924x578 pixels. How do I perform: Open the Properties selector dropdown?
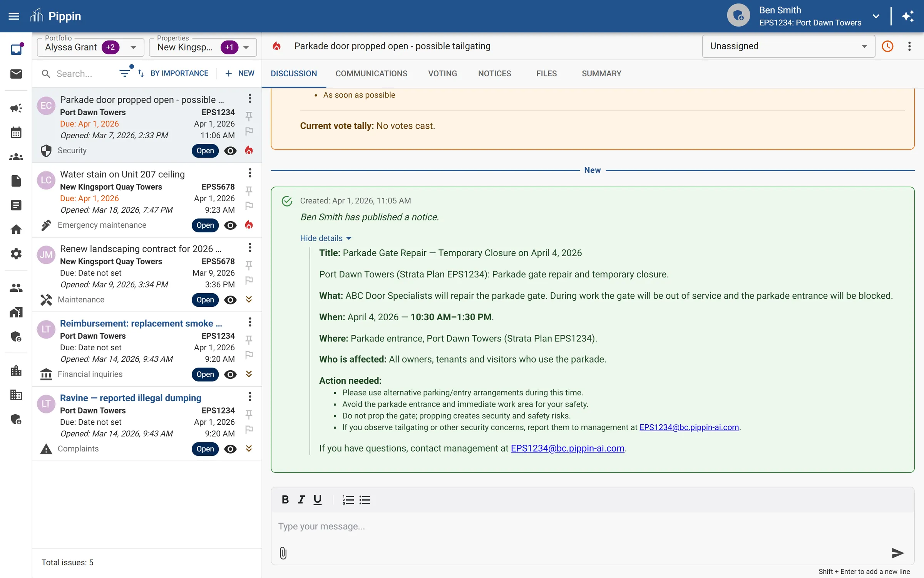click(x=246, y=47)
